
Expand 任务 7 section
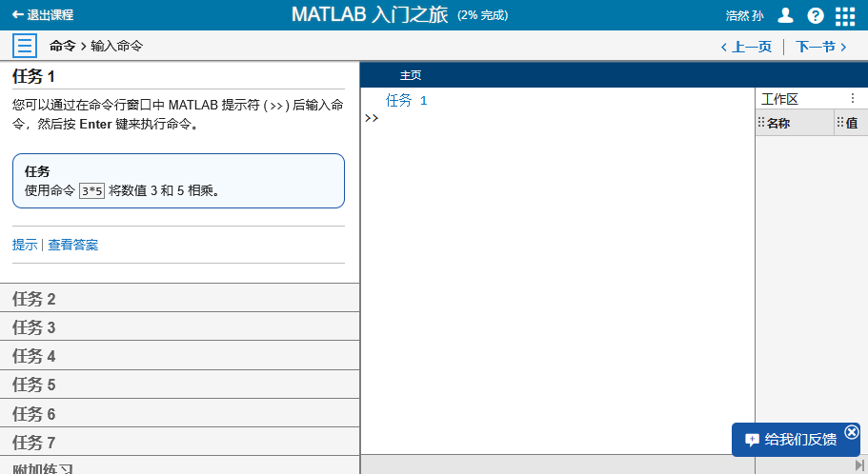pyautogui.click(x=179, y=443)
